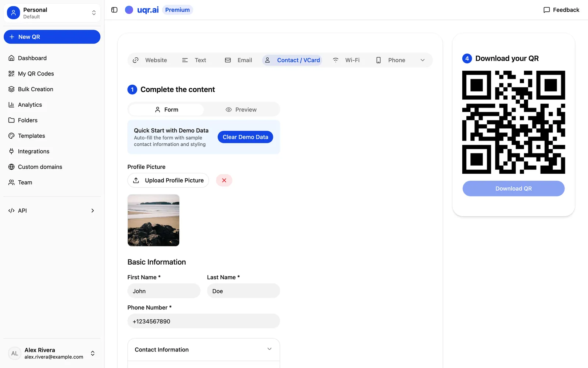The height and width of the screenshot is (368, 588).
Task: Click Folders icon in sidebar
Action: pos(11,120)
